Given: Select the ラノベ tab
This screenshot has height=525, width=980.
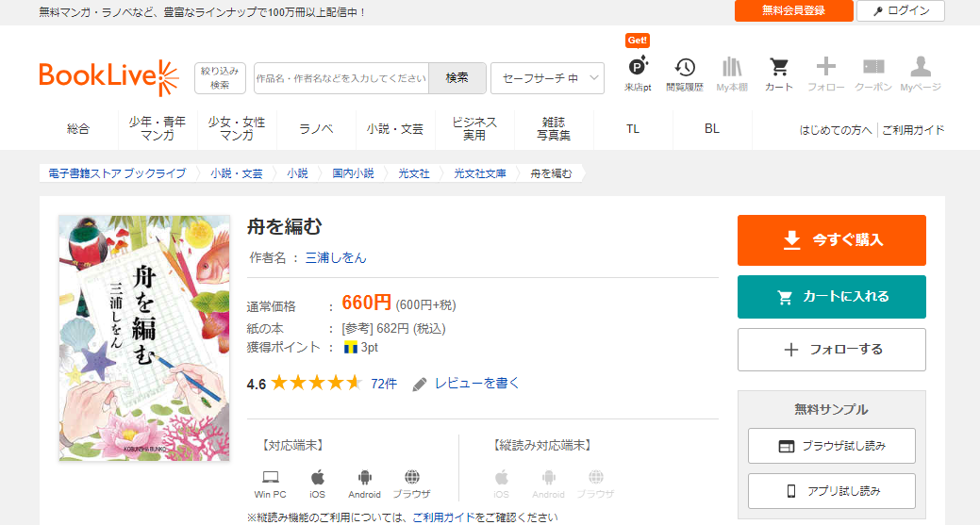Looking at the screenshot, I should pyautogui.click(x=316, y=129).
